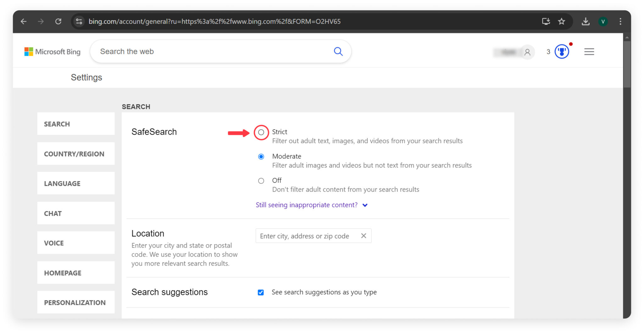Click the browser back arrow
The width and height of the screenshot is (644, 334).
tap(24, 21)
